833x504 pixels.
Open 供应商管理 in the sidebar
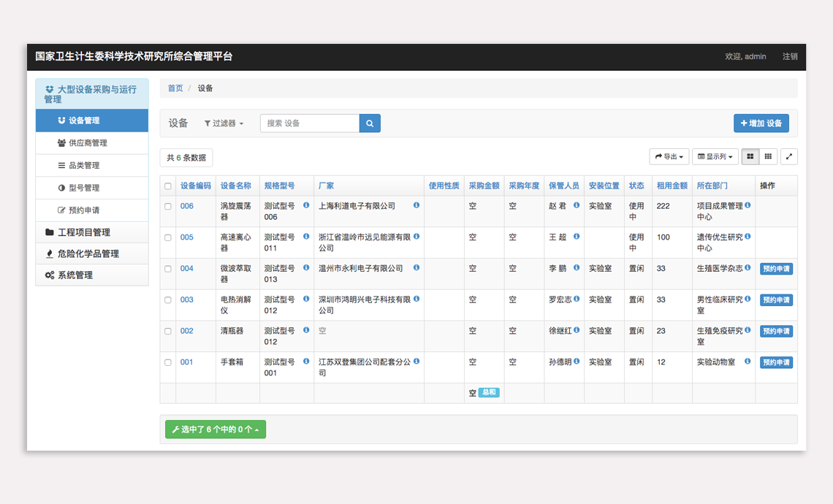(x=88, y=143)
